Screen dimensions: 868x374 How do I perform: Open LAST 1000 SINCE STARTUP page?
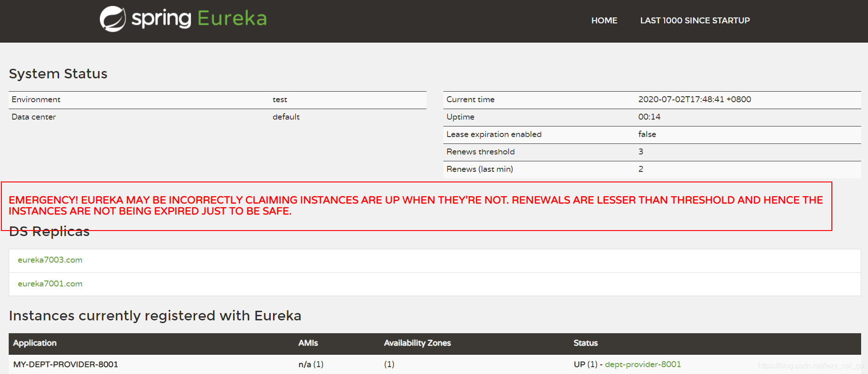tap(695, 21)
